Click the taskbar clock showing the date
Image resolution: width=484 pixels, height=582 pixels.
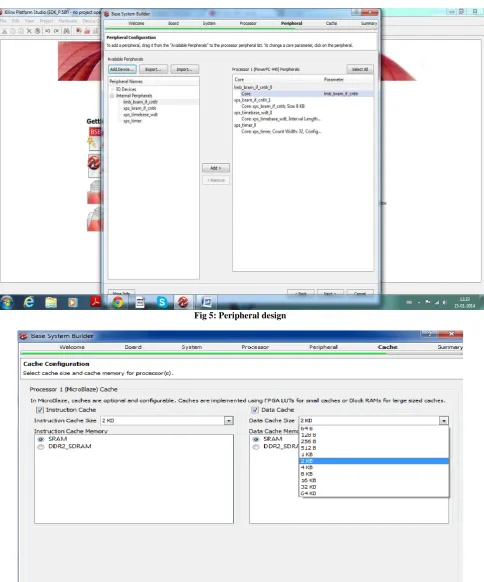click(x=464, y=303)
